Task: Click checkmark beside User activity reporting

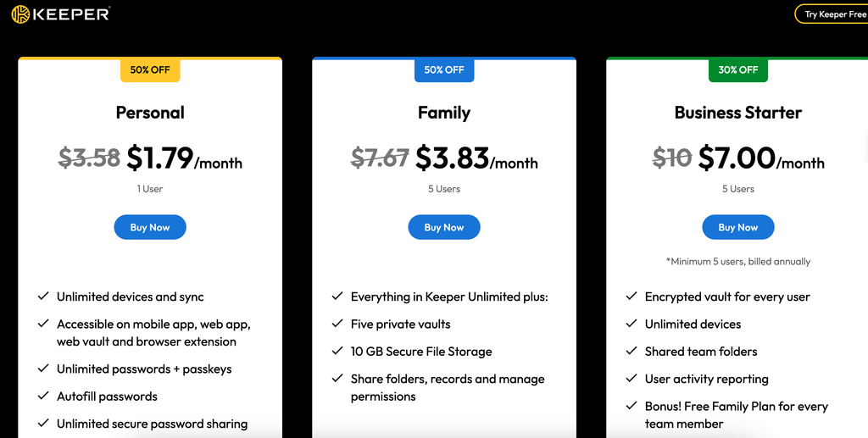Action: [x=631, y=379]
